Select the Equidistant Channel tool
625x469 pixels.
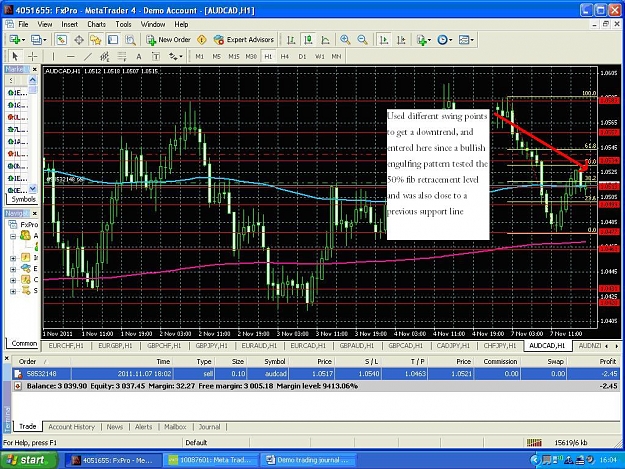pyautogui.click(x=104, y=57)
